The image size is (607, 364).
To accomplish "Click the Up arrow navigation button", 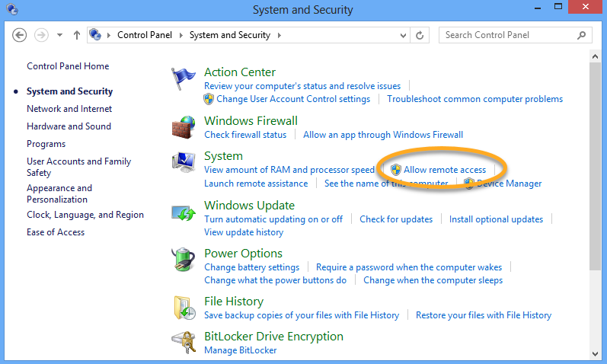I will tap(77, 35).
